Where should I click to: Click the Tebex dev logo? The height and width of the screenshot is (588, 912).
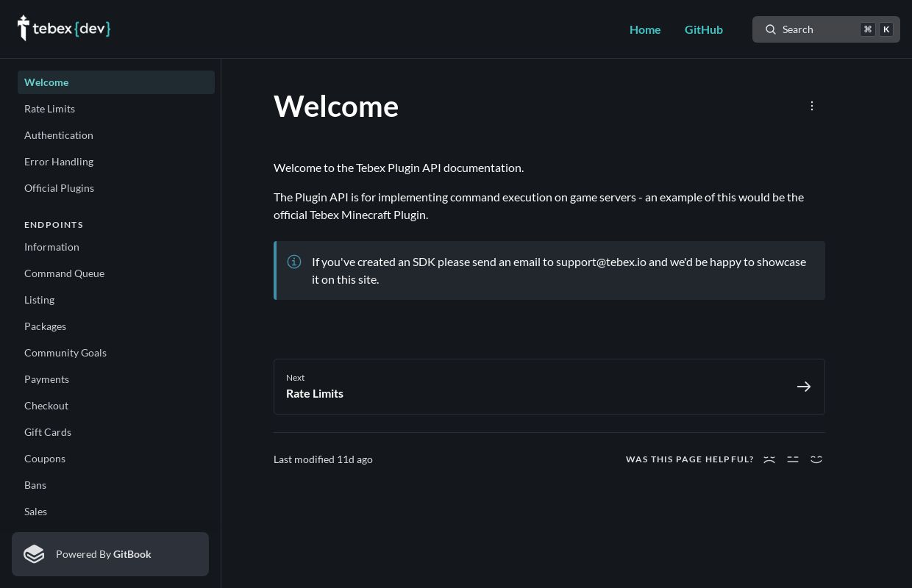[x=64, y=29]
